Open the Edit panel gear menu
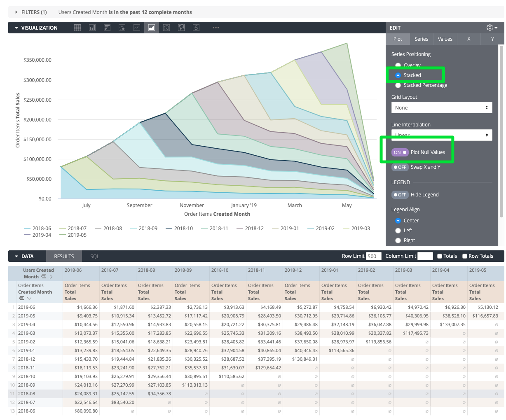Image resolution: width=506 pixels, height=420 pixels. pyautogui.click(x=492, y=28)
